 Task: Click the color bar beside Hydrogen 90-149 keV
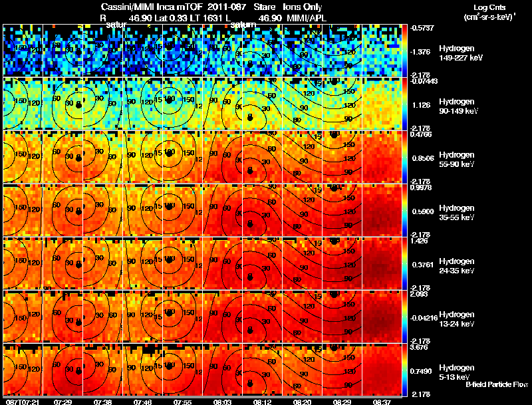tap(404, 104)
